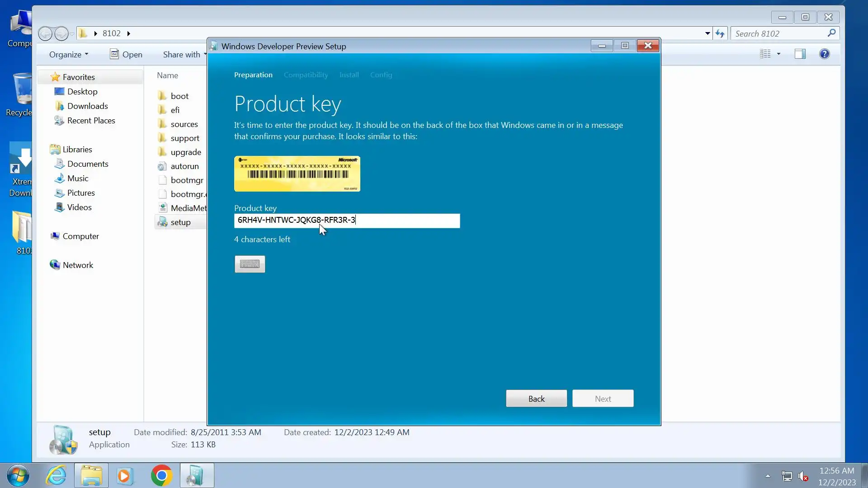Toggle the preview pane icon
The height and width of the screenshot is (488, 868).
800,54
